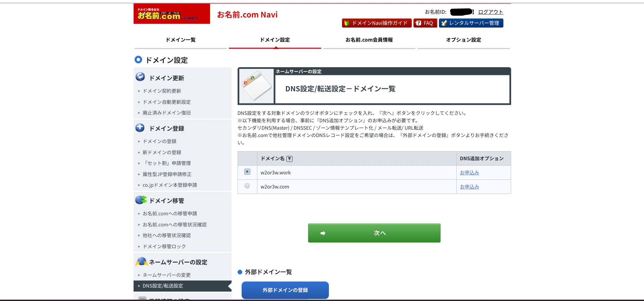Open the お名前.com会員情報 tab
644x301 pixels.
[369, 40]
